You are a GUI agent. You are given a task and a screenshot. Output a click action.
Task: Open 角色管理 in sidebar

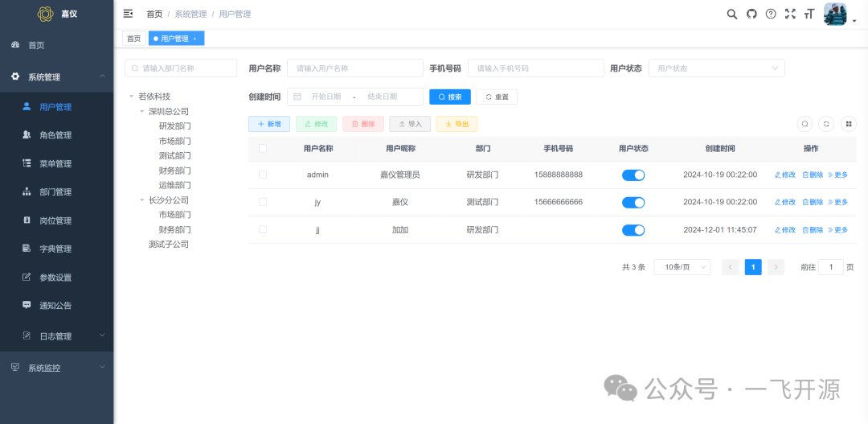(x=56, y=135)
